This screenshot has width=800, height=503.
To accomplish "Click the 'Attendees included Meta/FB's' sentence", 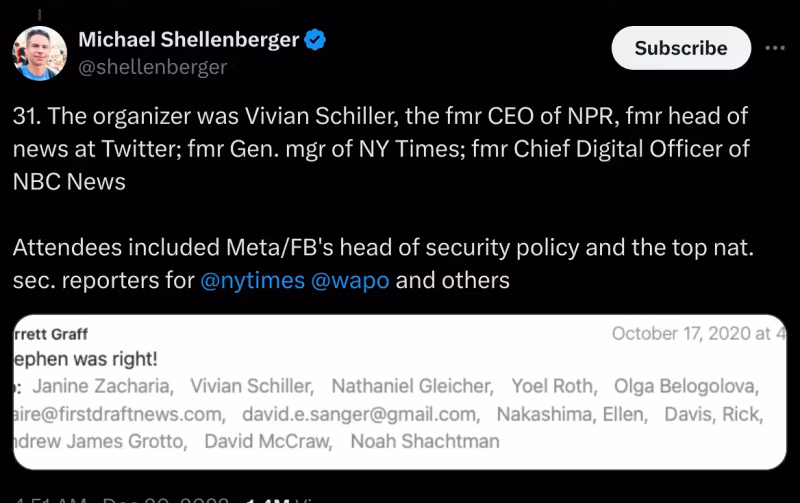I will pos(380,247).
